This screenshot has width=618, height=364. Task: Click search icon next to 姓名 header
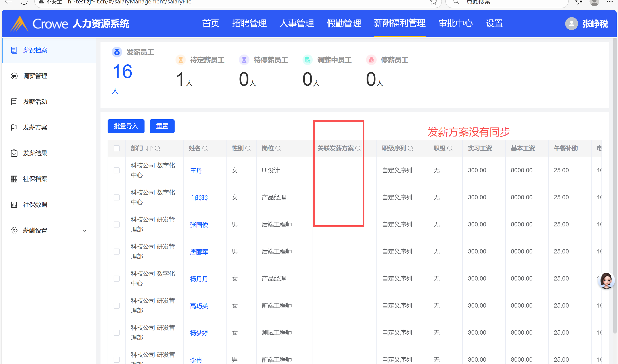pos(205,148)
